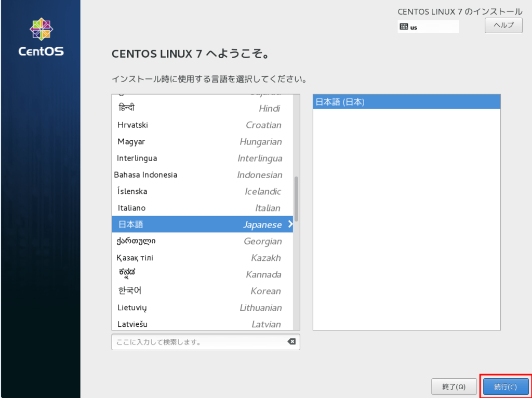
Task: Select Magyar (Hungarian) language
Action: point(202,141)
